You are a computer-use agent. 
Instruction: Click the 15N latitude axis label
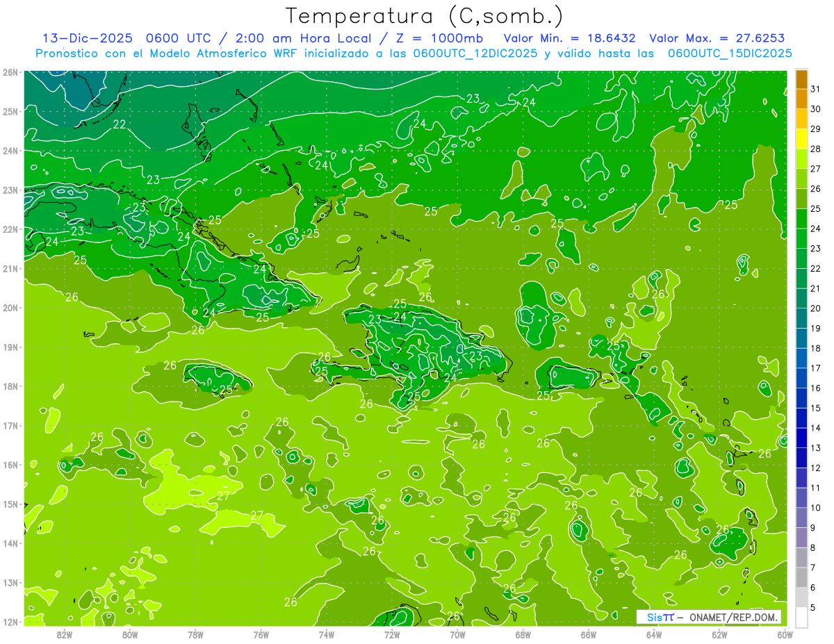(10, 504)
